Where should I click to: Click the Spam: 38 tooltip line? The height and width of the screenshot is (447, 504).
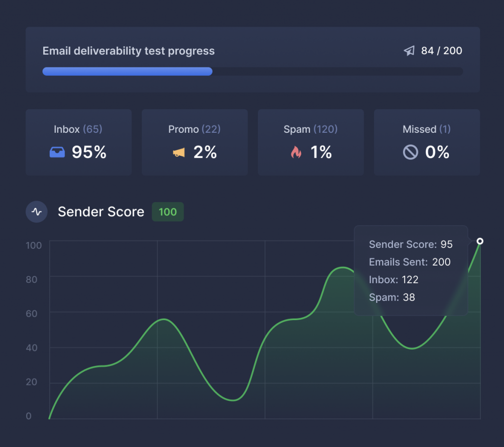(x=392, y=298)
